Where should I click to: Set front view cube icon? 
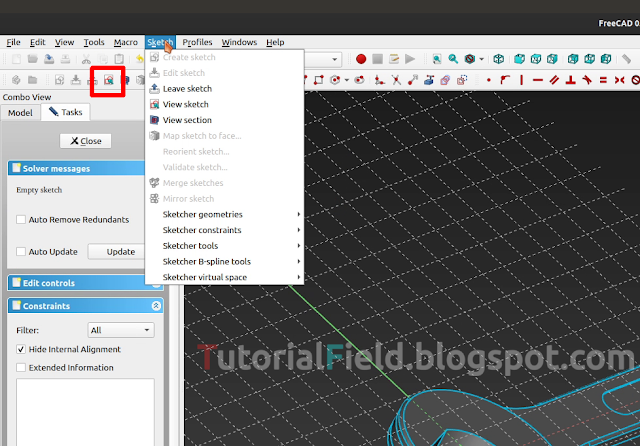tap(519, 59)
